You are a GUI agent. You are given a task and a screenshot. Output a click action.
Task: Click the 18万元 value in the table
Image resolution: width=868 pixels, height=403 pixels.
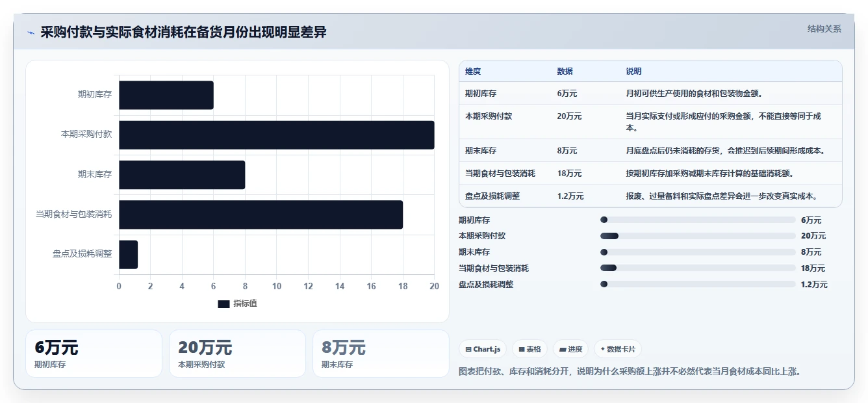tap(569, 174)
